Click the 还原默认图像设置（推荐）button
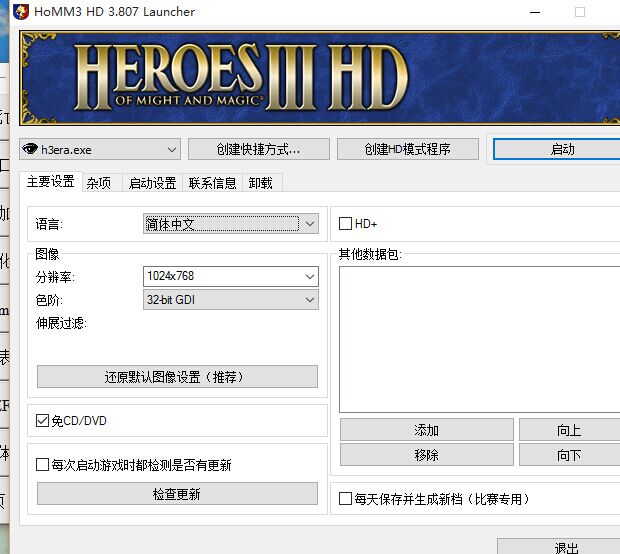 177,376
